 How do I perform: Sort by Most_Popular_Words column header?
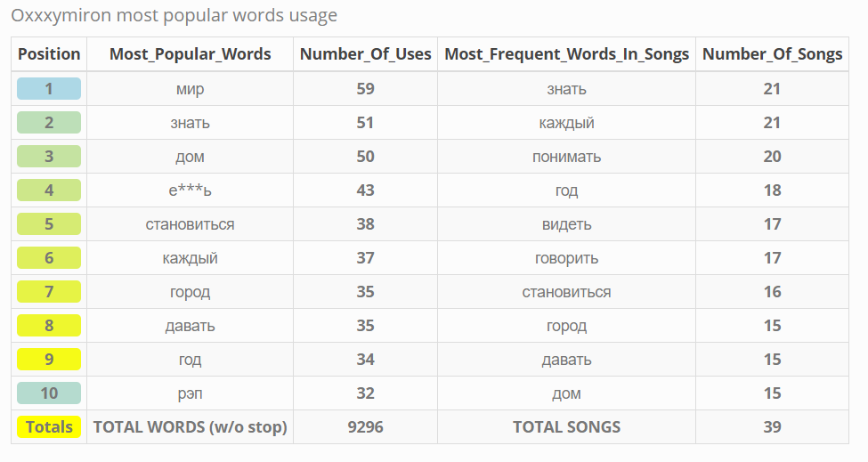click(190, 54)
